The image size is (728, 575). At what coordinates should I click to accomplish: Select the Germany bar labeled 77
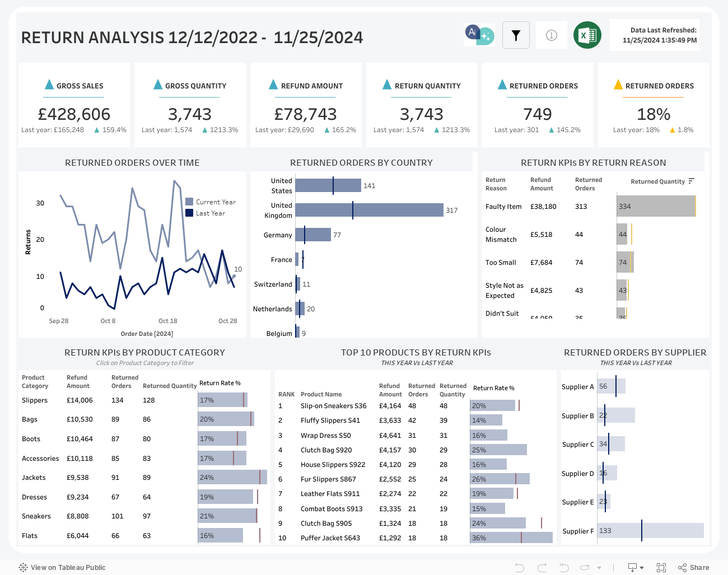[x=313, y=235]
